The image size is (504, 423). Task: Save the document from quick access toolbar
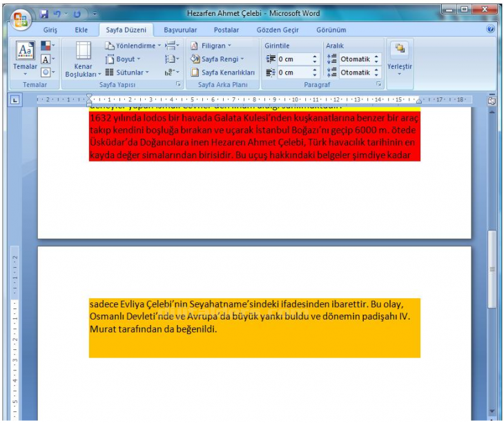point(44,14)
